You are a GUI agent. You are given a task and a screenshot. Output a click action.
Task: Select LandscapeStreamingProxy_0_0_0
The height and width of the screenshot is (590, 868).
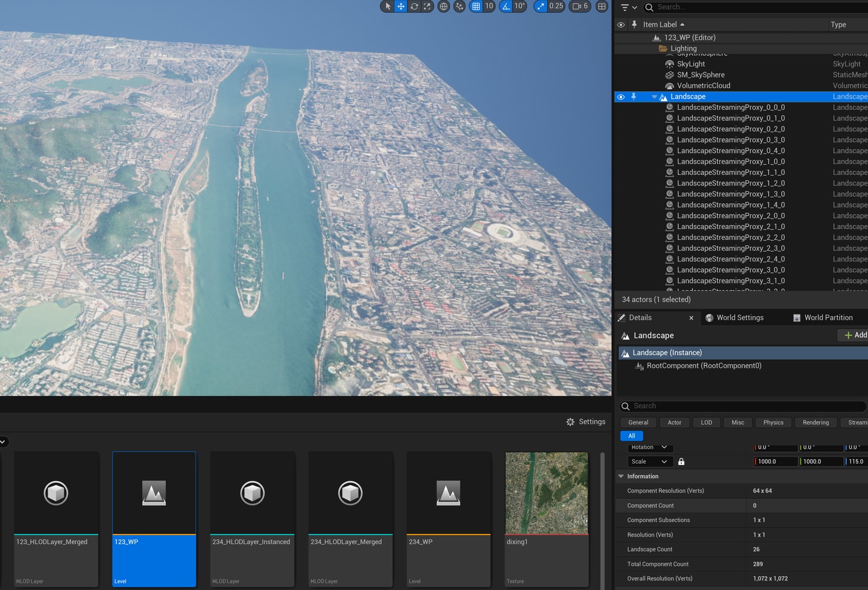pyautogui.click(x=731, y=107)
